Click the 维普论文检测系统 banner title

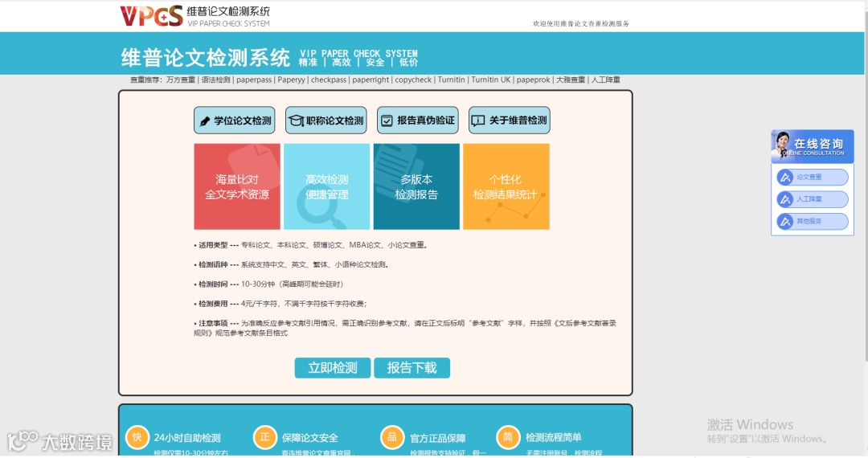(206, 58)
